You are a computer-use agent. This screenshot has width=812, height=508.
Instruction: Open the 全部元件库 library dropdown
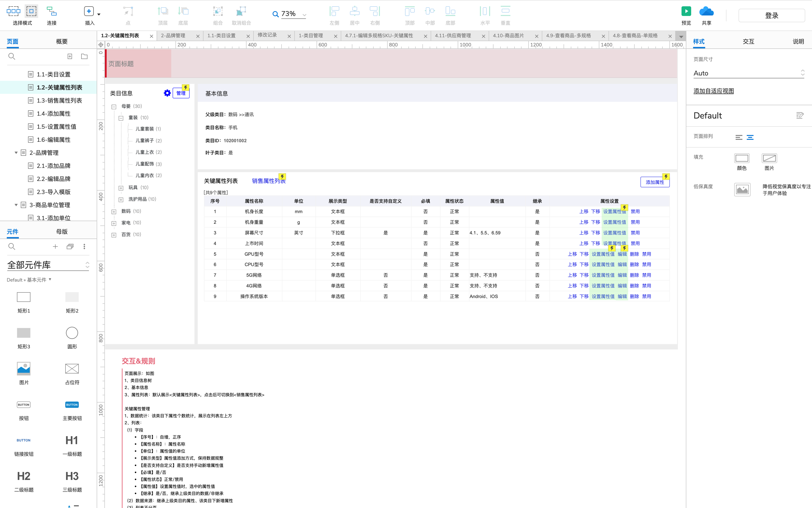coord(48,265)
